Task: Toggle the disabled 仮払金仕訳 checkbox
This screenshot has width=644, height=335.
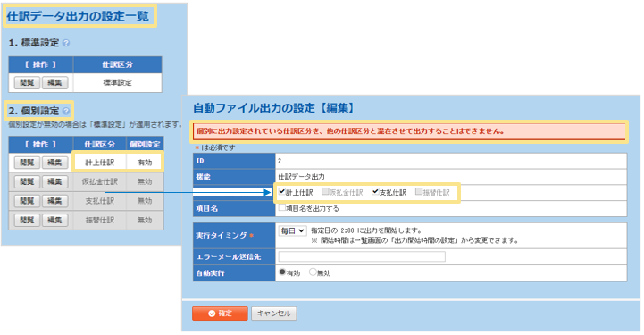Action: 325,191
